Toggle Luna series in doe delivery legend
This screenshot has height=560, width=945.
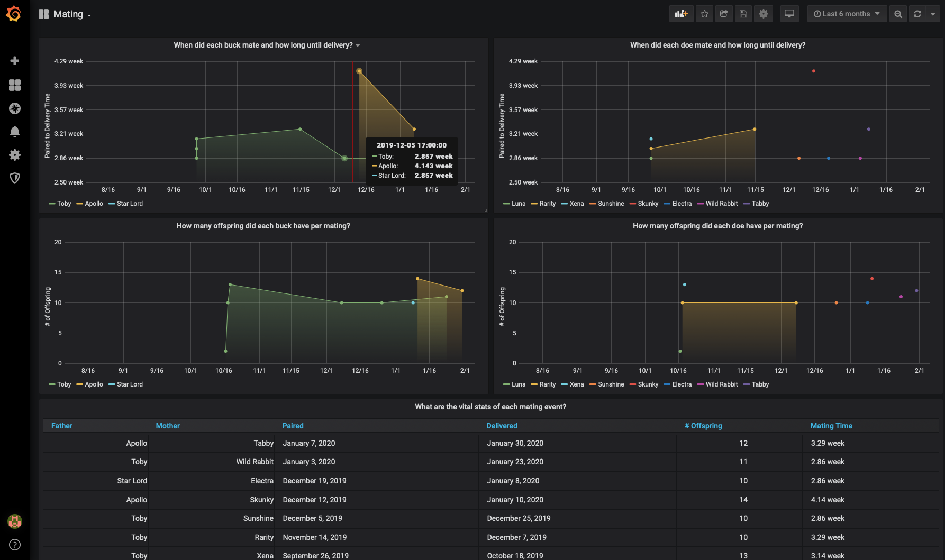click(519, 204)
